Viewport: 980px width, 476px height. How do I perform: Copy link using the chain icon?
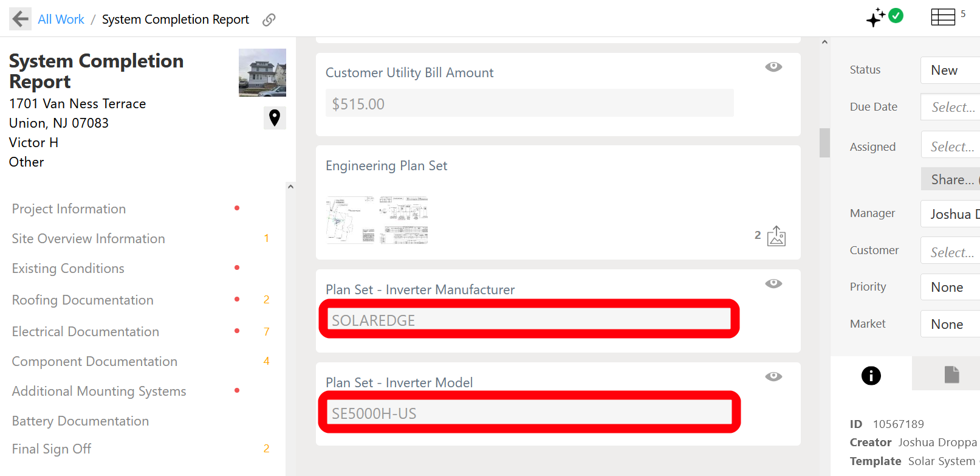point(269,20)
